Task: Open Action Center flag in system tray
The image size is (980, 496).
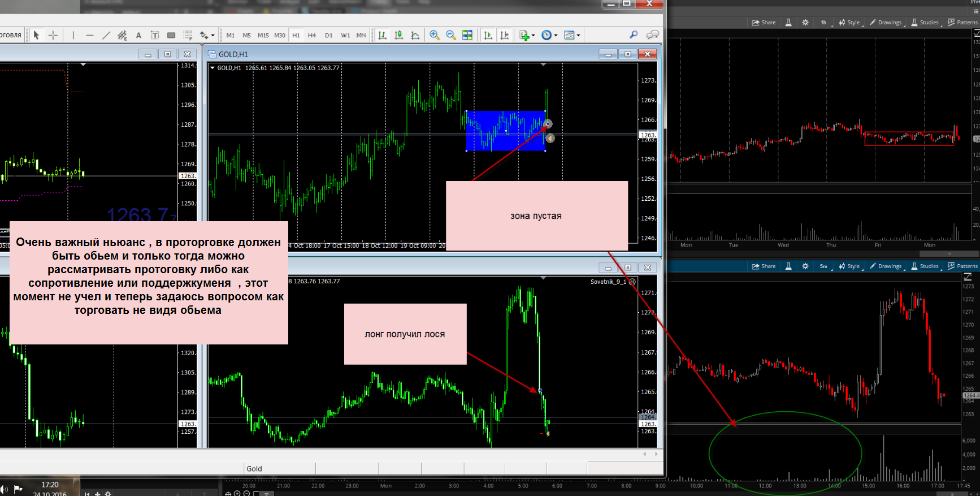Action: [x=18, y=489]
